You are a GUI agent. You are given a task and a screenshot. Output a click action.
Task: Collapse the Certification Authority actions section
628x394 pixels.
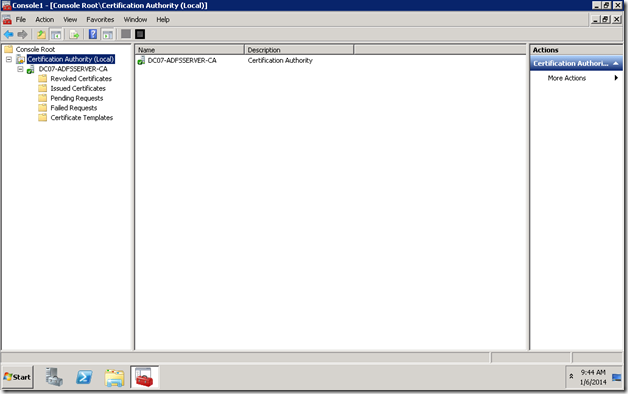click(x=616, y=63)
